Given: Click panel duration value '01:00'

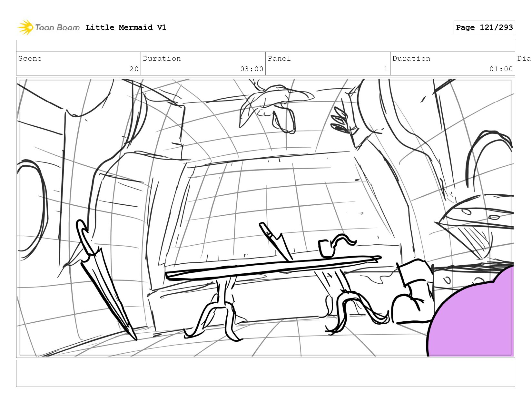Looking at the screenshot, I should [x=501, y=69].
